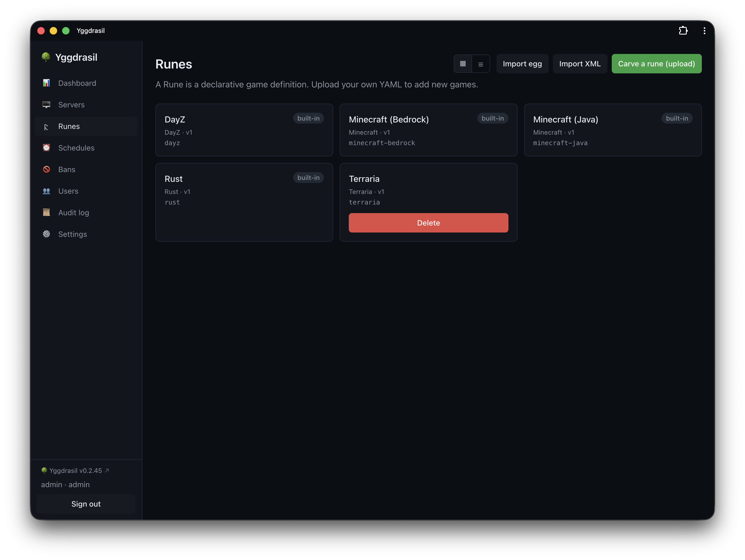Open the three-dot window menu
Viewport: 745px width, 560px height.
pos(704,31)
